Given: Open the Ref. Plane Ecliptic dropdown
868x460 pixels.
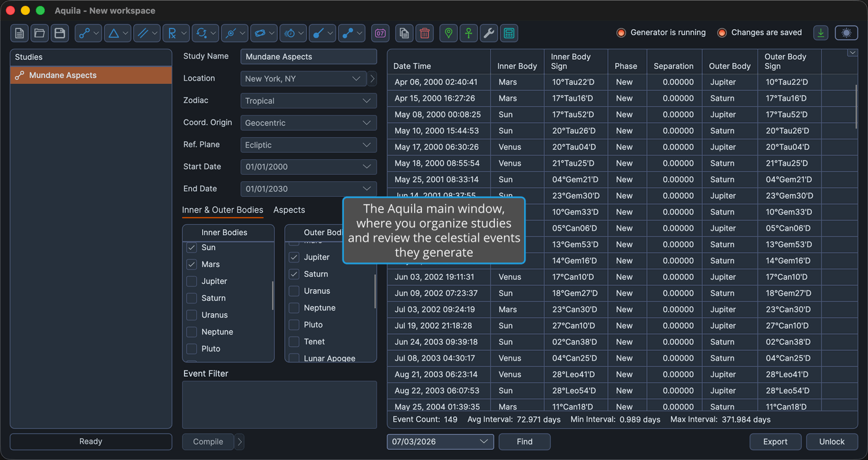Looking at the screenshot, I should pyautogui.click(x=308, y=145).
